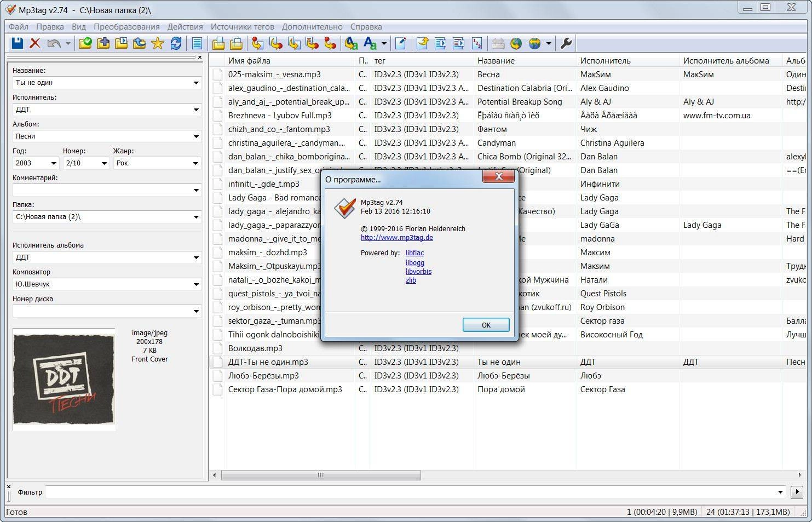Paste tag with the clipboard icon
Viewport: 812px width, 522px height.
click(x=237, y=43)
